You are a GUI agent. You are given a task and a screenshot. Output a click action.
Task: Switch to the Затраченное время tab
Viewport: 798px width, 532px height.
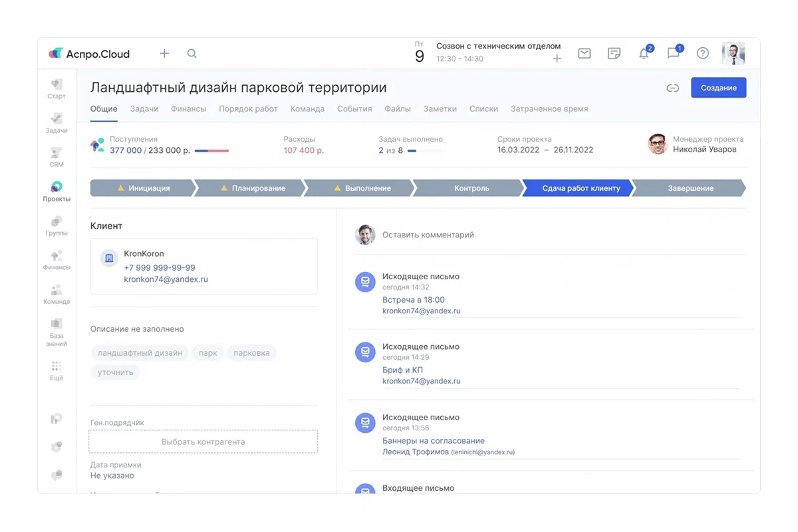click(x=549, y=109)
